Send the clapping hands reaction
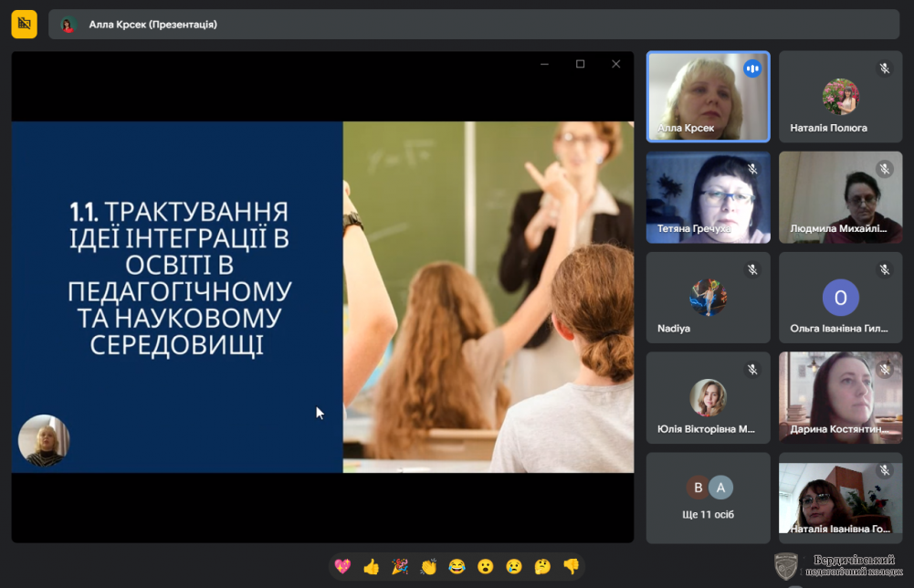The height and width of the screenshot is (588, 914). click(428, 566)
